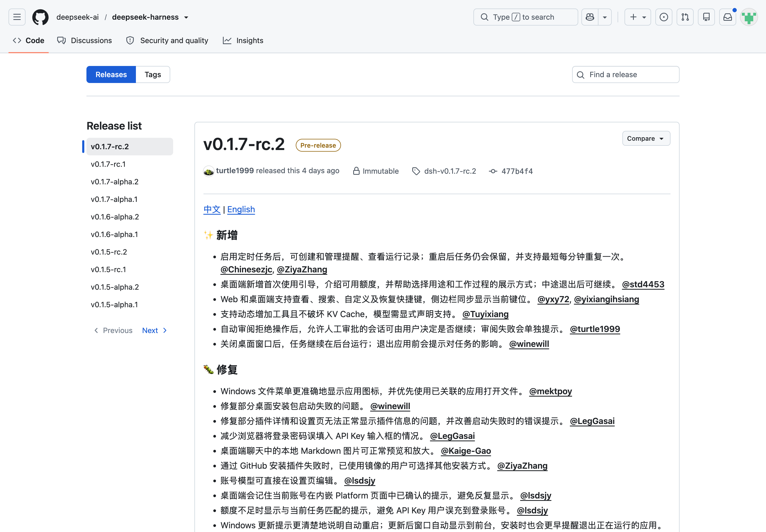Viewport: 766px width, 532px height.
Task: Select v0.1.5-rc.2 in release list
Action: pyautogui.click(x=130, y=252)
